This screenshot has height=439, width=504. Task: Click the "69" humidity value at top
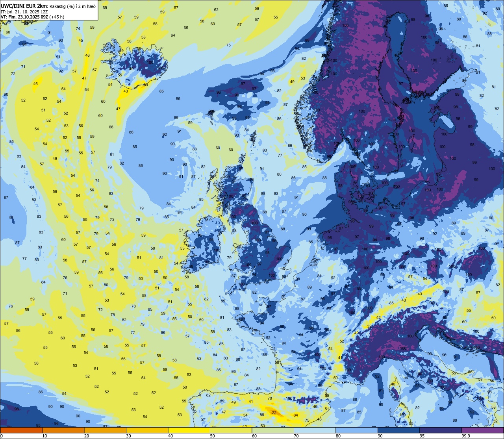105,8
